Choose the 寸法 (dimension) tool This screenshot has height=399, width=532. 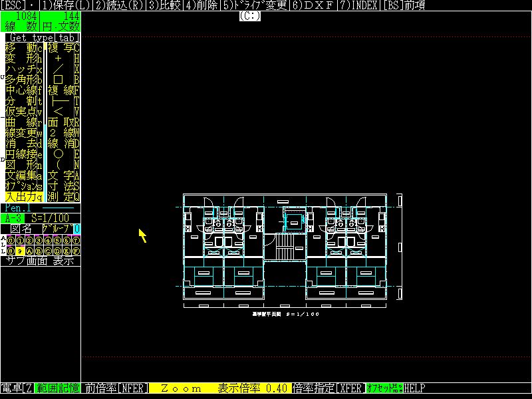[x=63, y=186]
